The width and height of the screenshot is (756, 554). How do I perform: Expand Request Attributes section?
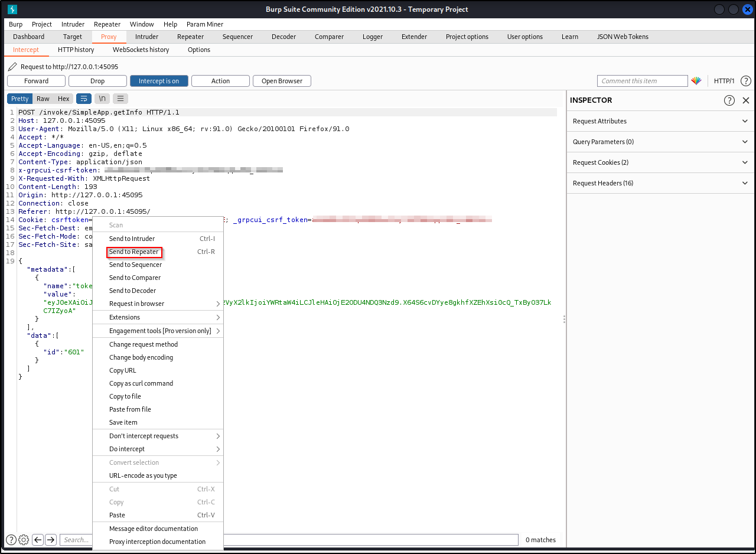pyautogui.click(x=661, y=121)
